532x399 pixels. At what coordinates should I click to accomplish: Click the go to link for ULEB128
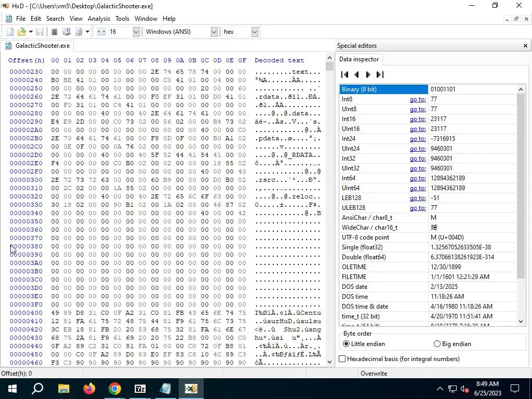(418, 208)
